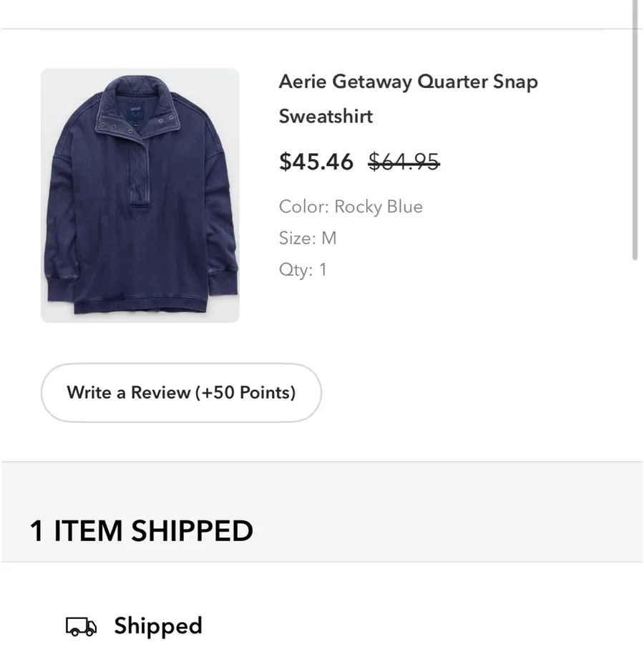Click the Color: Rocky Blue text
The image size is (644, 652).
(x=351, y=207)
